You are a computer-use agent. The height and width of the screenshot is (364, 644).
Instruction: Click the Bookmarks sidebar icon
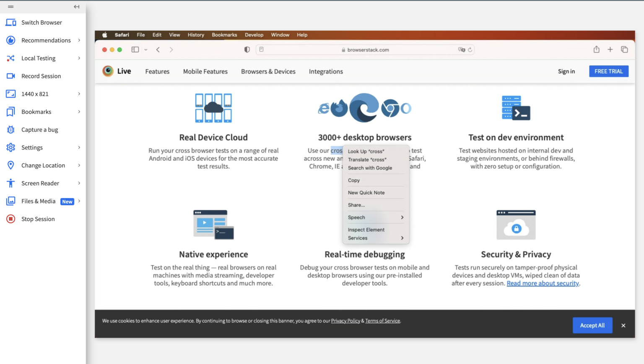[x=11, y=112]
